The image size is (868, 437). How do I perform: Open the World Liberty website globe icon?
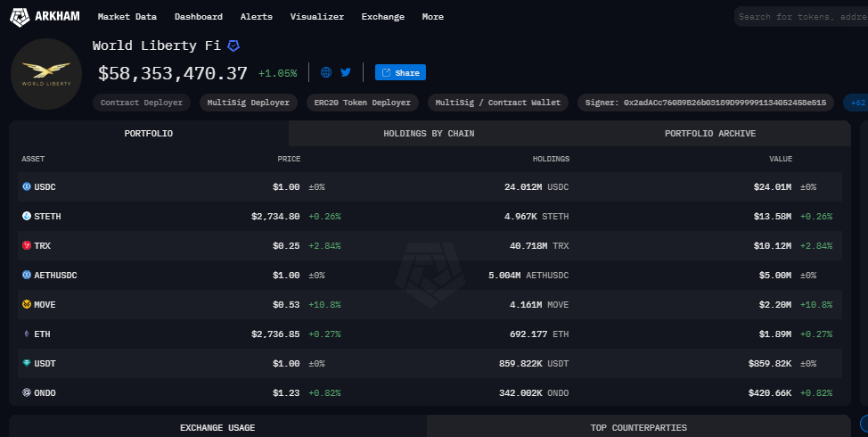point(326,72)
